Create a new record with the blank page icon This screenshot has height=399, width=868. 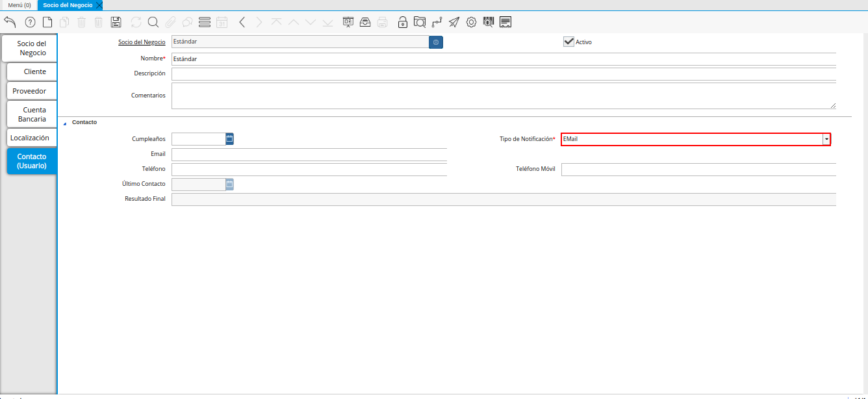47,22
